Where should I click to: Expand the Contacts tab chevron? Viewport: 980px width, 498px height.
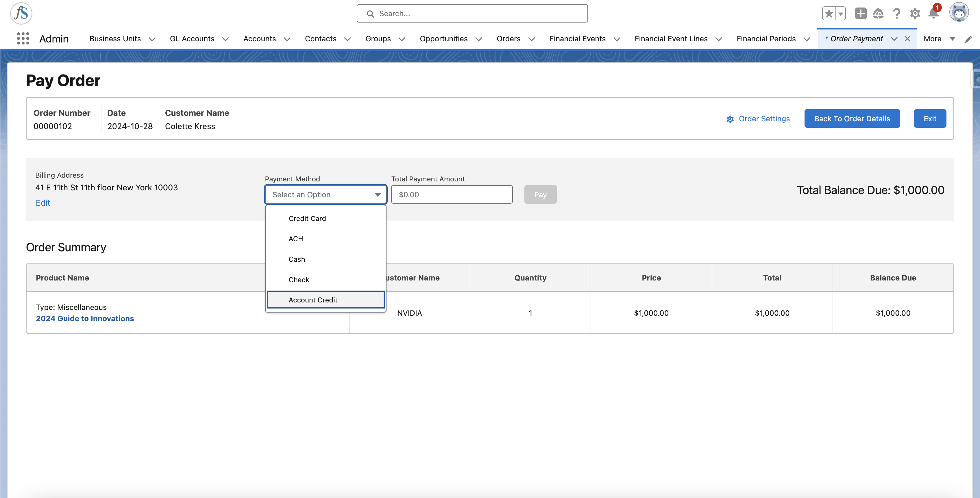[347, 39]
